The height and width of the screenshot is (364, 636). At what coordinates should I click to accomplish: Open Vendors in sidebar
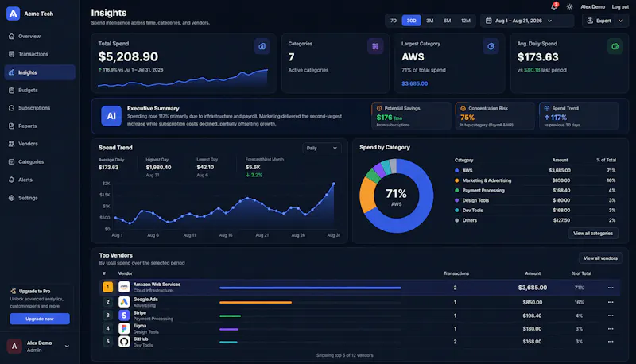(x=40, y=144)
